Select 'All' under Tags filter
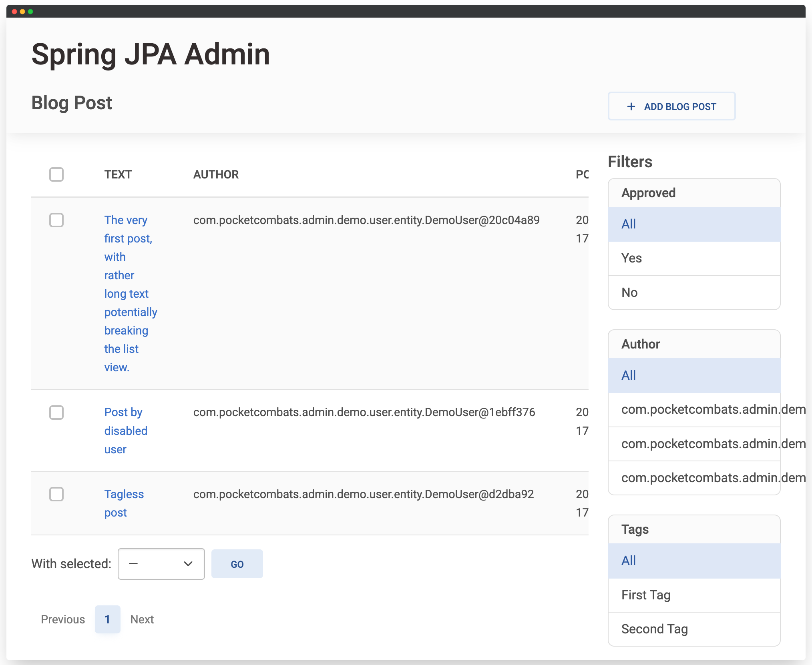812x665 pixels. coord(694,561)
